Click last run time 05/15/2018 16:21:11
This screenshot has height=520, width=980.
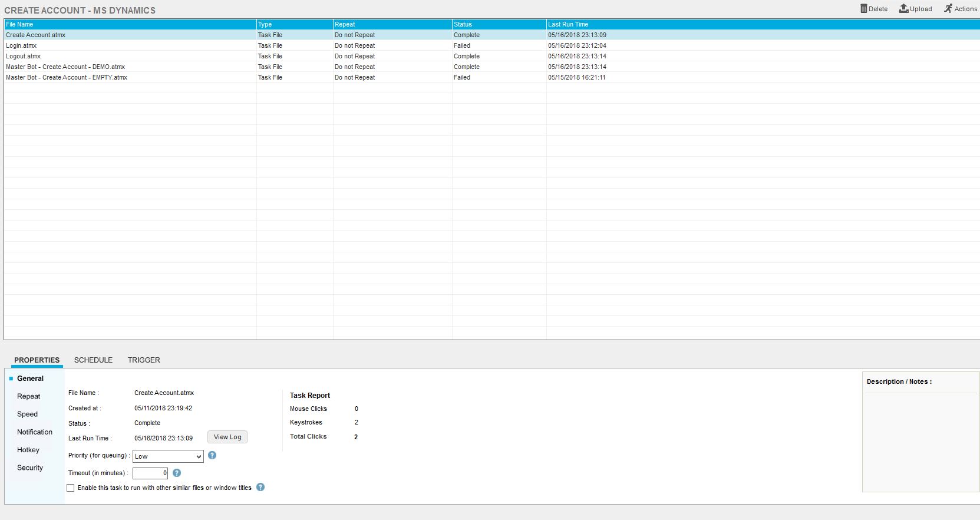coord(576,77)
